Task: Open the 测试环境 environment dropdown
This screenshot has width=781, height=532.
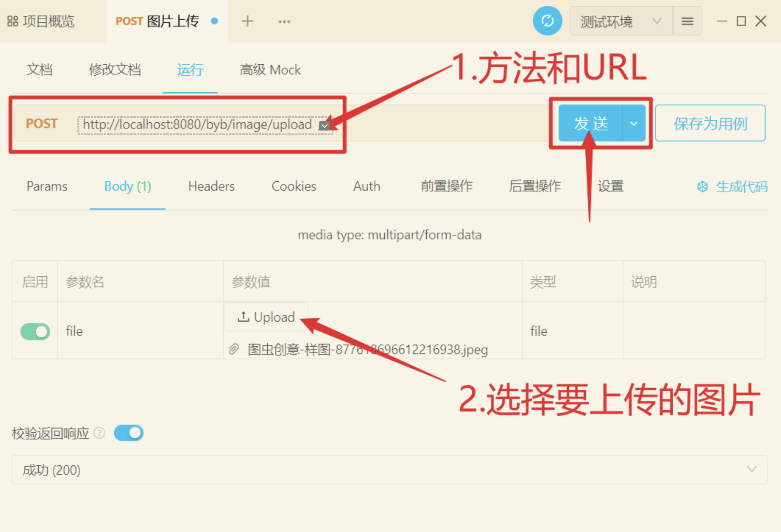Action: pos(621,21)
